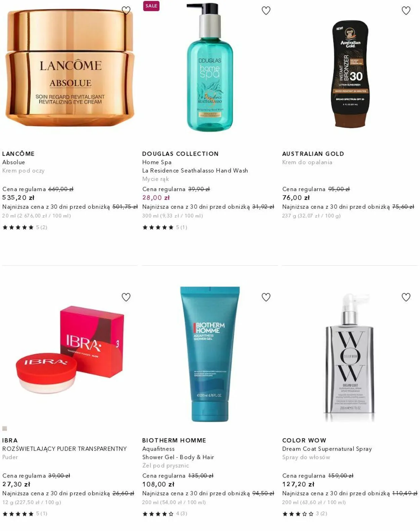
Task: Check Color Wow three-star rating reviews
Action: 305,514
